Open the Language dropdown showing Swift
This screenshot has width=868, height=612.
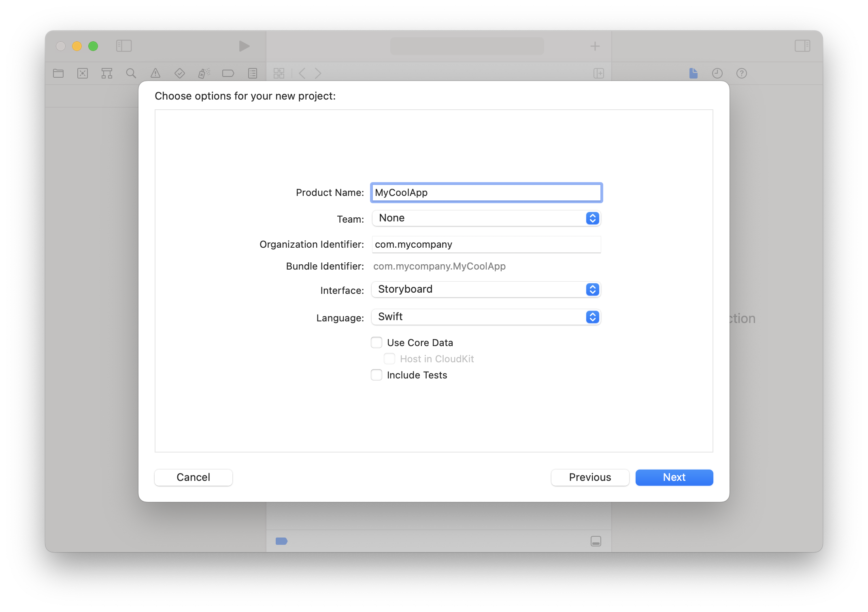pos(485,317)
